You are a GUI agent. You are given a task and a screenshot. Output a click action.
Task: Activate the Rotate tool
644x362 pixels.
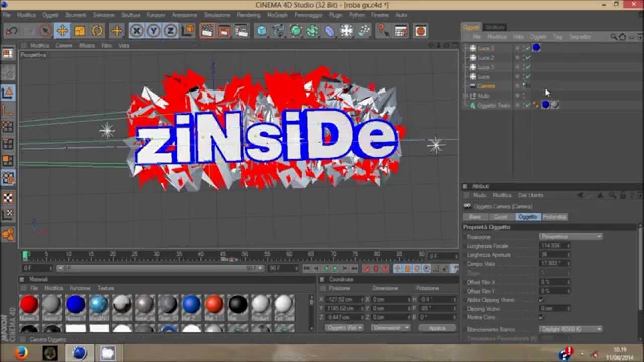pos(97,31)
